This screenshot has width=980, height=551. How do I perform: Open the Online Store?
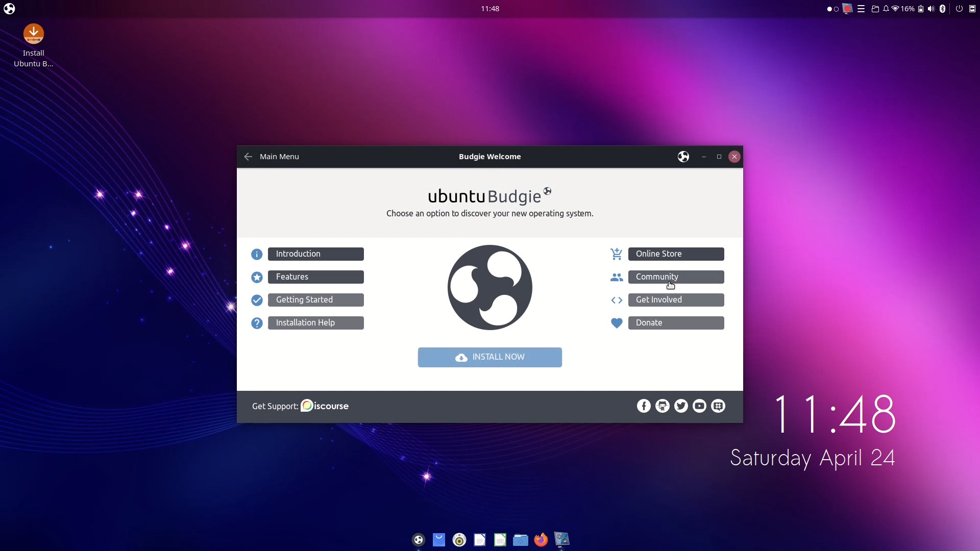click(676, 254)
